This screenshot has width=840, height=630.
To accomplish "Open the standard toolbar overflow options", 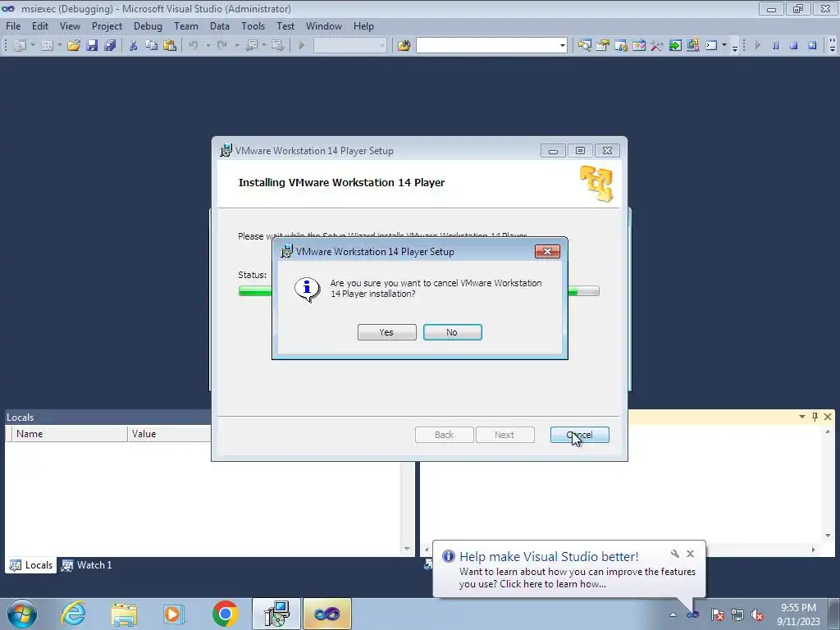I will [734, 48].
